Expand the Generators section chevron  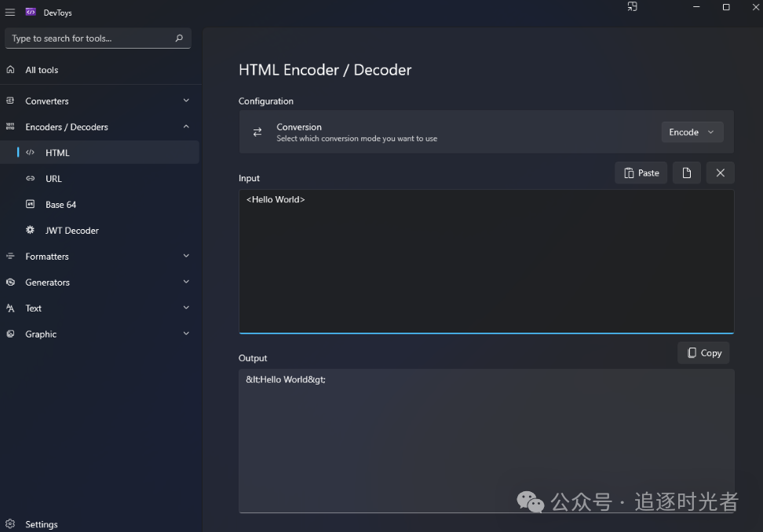pyautogui.click(x=186, y=282)
